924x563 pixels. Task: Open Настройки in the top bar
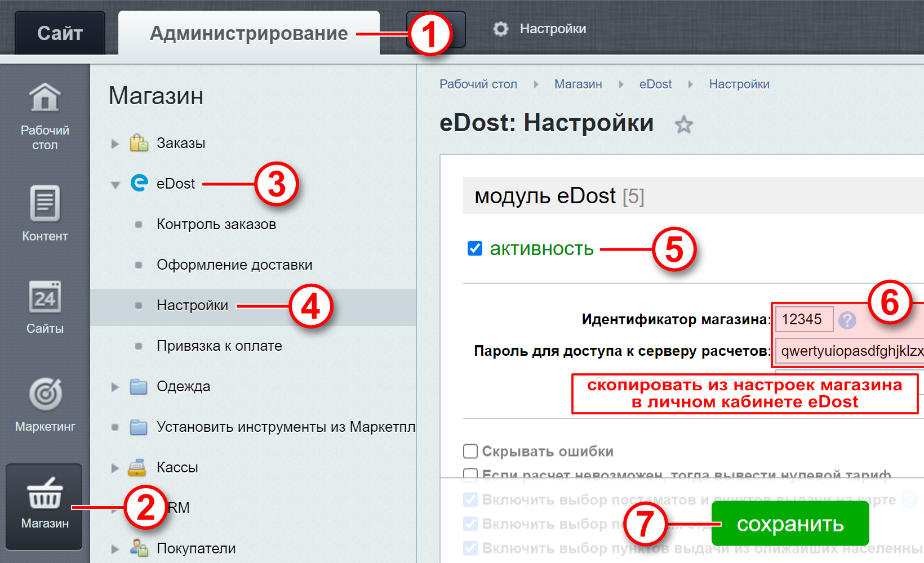point(552,29)
